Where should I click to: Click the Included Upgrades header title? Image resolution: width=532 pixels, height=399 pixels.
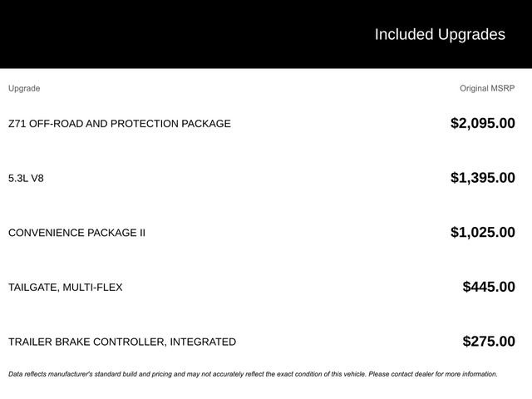tap(439, 34)
